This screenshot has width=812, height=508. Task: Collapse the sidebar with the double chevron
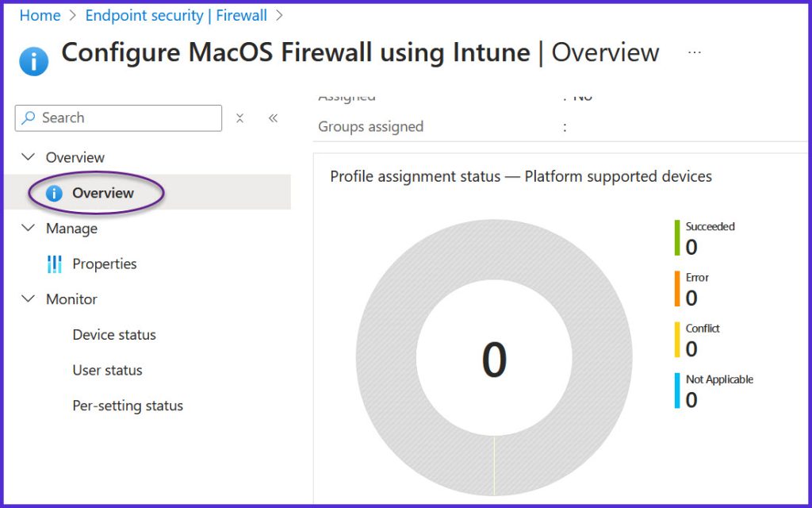(x=274, y=118)
